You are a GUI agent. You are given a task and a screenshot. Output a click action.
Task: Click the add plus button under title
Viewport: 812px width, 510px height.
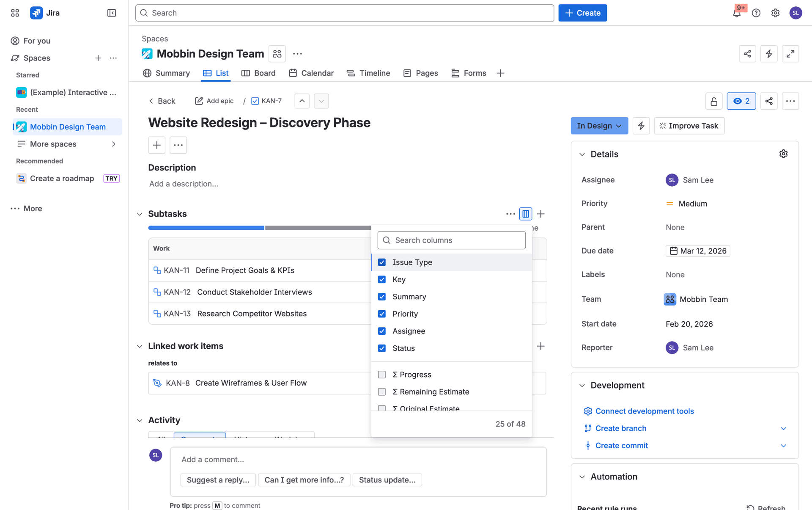(x=156, y=145)
